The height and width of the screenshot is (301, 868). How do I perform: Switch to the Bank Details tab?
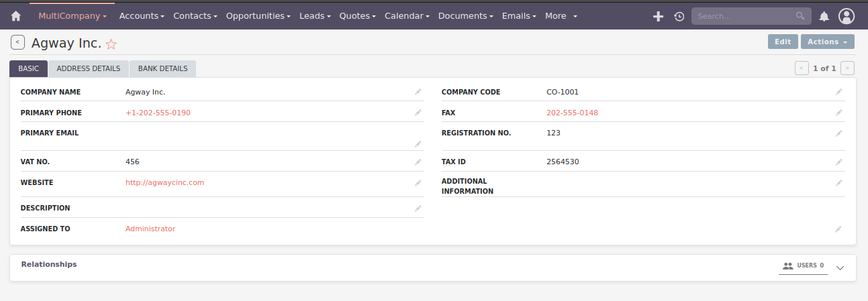[x=162, y=68]
